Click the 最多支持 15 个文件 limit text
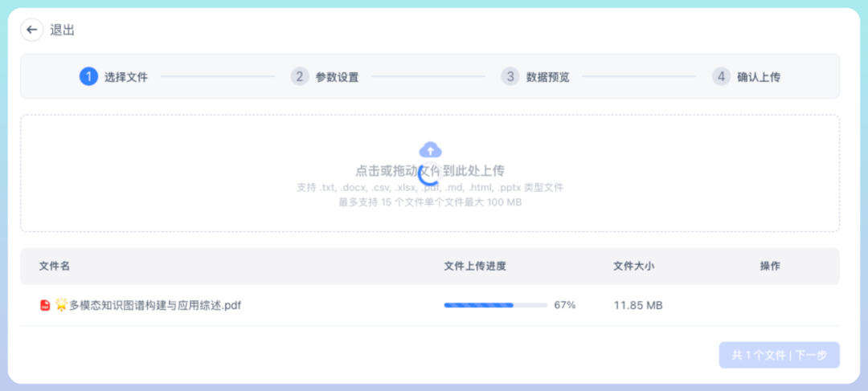The image size is (868, 391). click(x=429, y=202)
